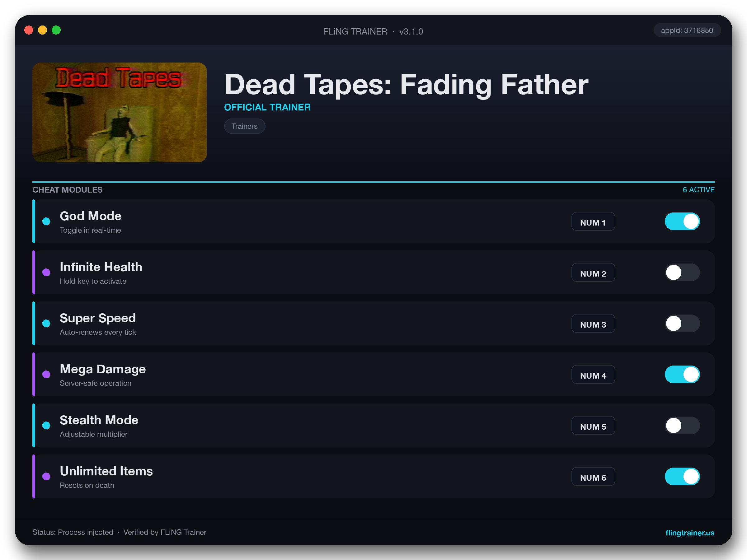Switch on Stealth Mode toggle
This screenshot has height=560, width=747.
[682, 425]
